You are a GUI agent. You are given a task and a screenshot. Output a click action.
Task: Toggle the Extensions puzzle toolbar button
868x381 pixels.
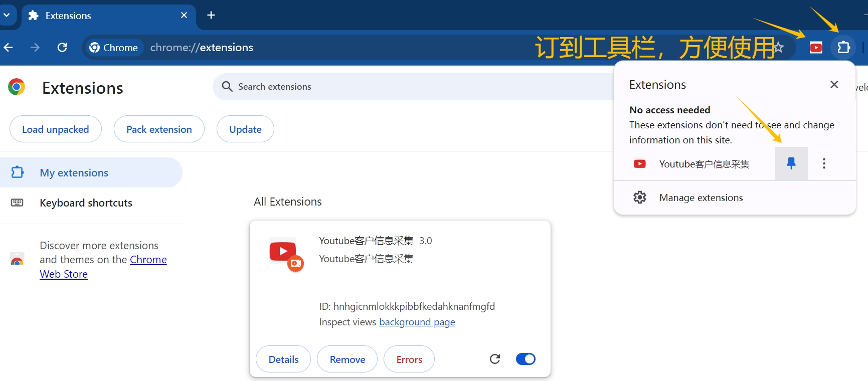(x=844, y=48)
